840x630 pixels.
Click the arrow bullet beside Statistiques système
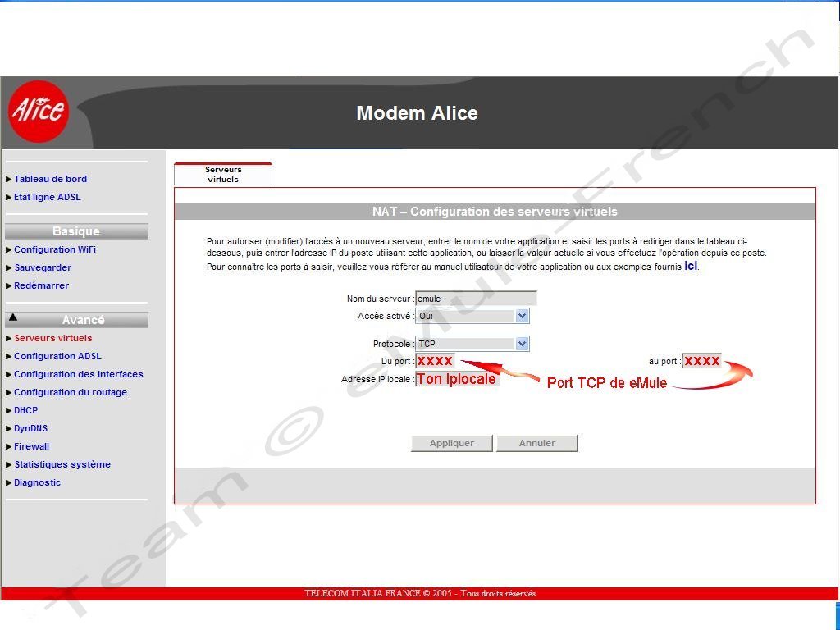click(8, 465)
